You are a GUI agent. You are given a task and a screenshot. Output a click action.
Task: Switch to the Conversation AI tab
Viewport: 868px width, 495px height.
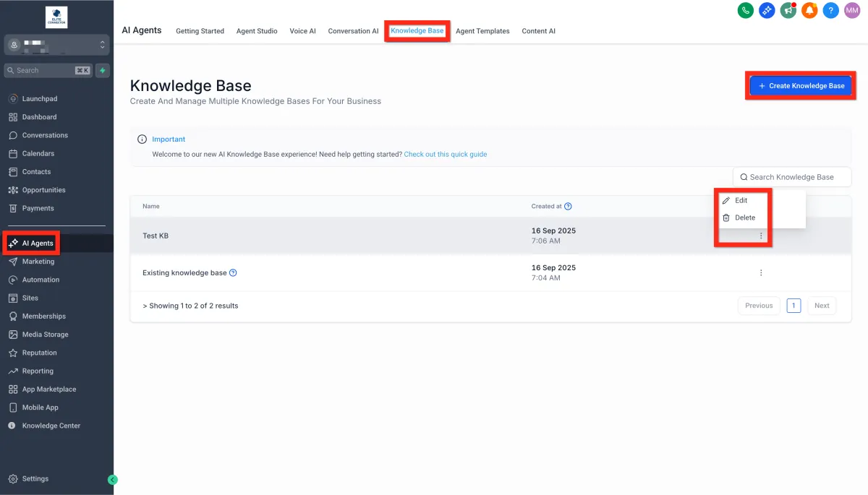[x=353, y=31]
